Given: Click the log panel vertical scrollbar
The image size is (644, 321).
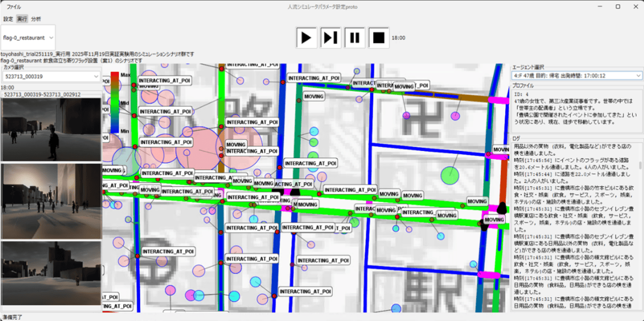Looking at the screenshot, I should [x=640, y=165].
